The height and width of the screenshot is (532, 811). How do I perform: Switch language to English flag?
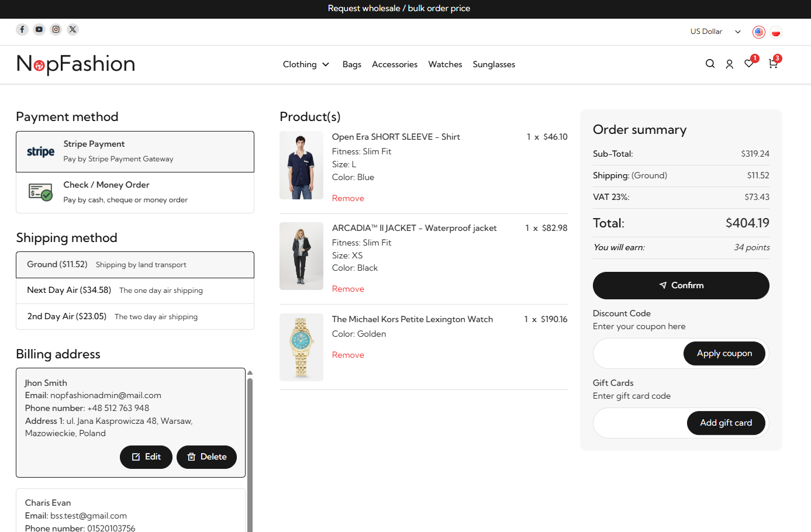pos(759,32)
